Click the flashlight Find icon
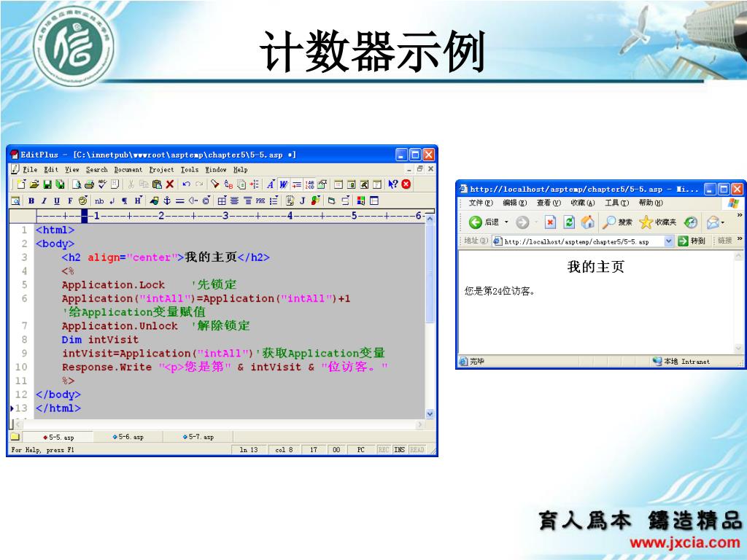The height and width of the screenshot is (560, 747). click(x=215, y=184)
